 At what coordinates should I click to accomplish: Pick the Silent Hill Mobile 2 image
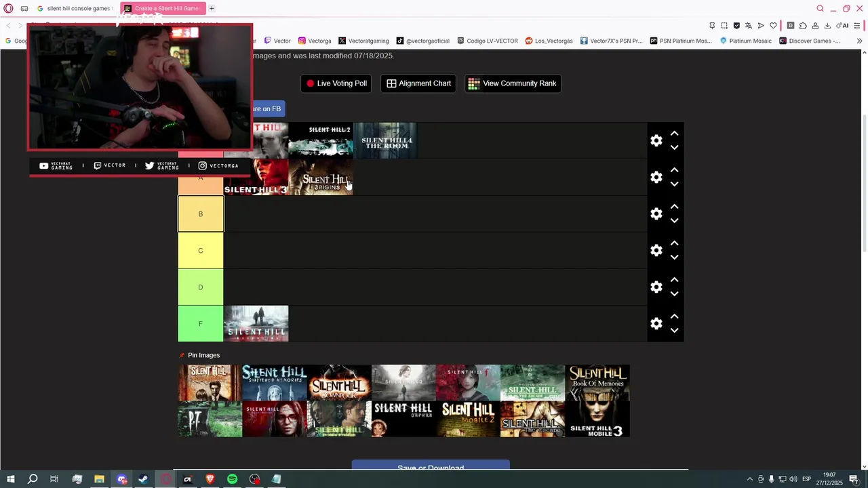pyautogui.click(x=468, y=419)
